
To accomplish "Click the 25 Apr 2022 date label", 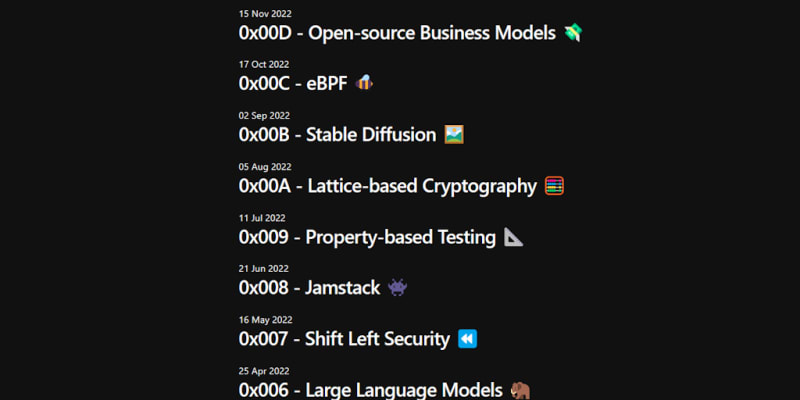I will (x=264, y=371).
